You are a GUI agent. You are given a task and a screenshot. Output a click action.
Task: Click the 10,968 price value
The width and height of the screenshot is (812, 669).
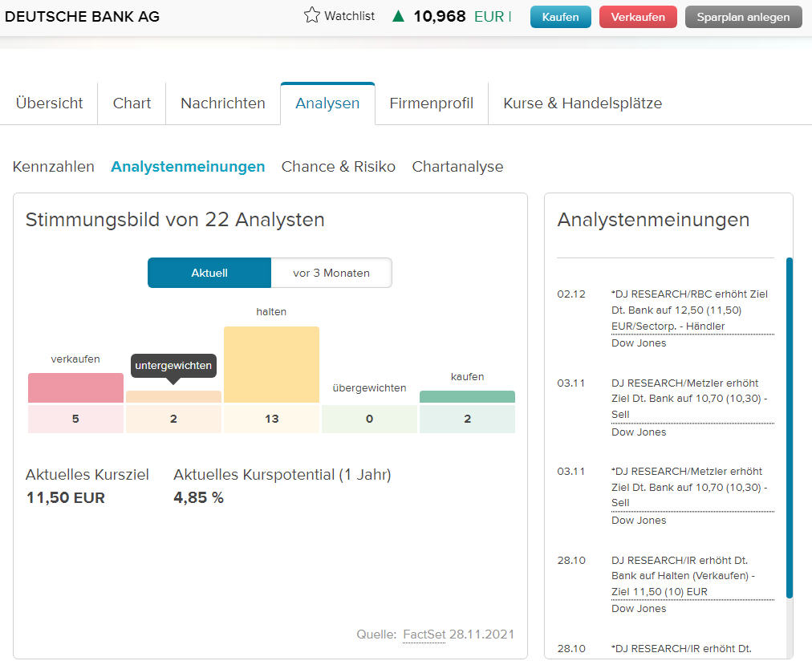pos(439,16)
